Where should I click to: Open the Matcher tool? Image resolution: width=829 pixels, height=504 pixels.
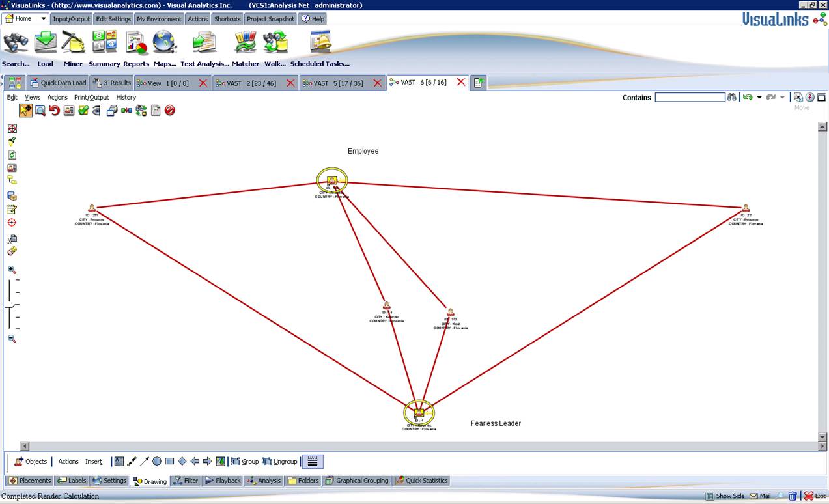(245, 44)
